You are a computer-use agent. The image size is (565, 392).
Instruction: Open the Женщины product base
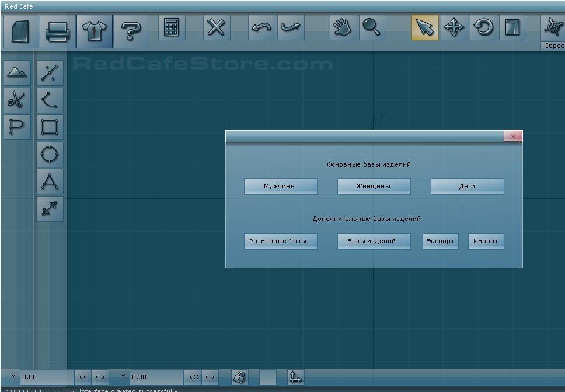pyautogui.click(x=374, y=187)
